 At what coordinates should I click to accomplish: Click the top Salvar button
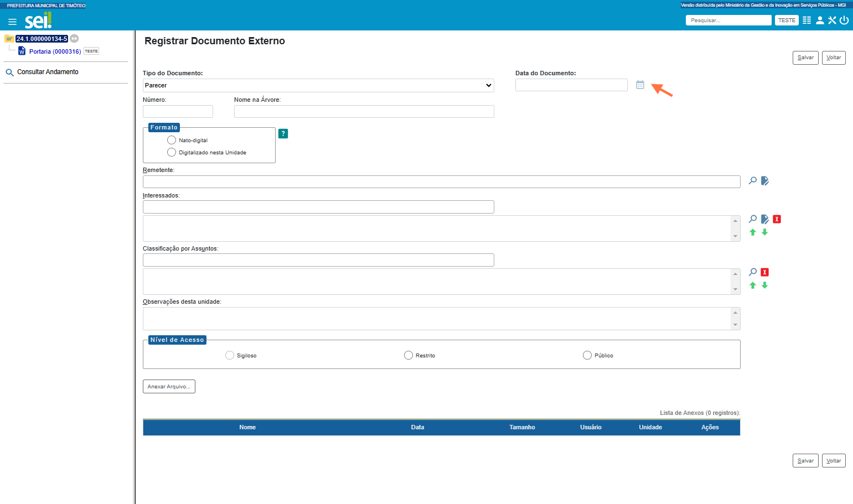point(805,58)
